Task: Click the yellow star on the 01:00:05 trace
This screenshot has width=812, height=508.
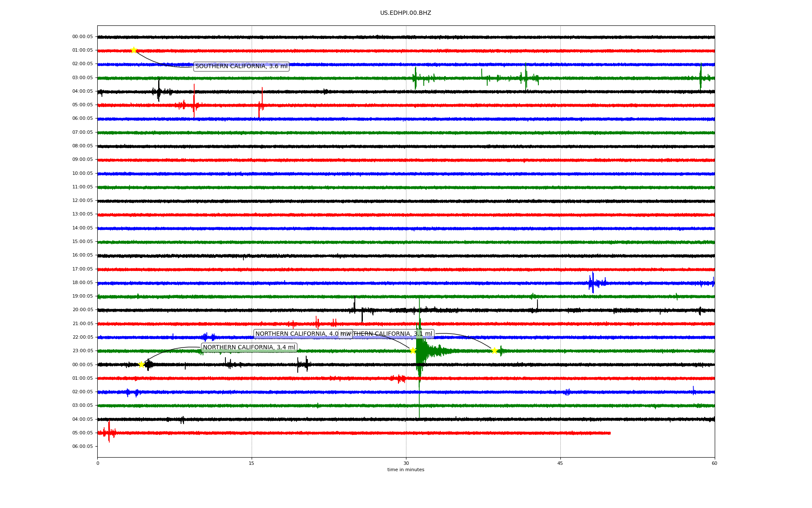Action: pos(134,50)
